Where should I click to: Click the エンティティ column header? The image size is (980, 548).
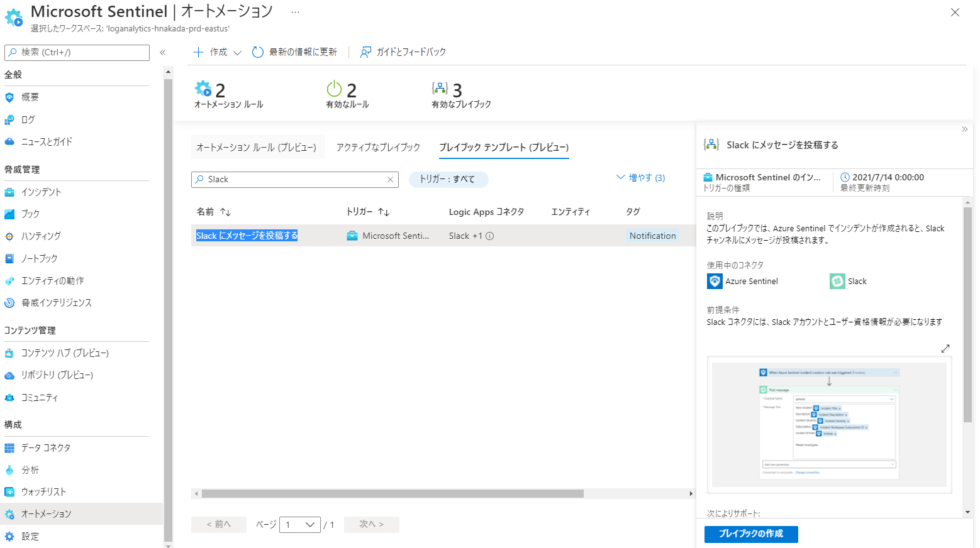click(571, 212)
